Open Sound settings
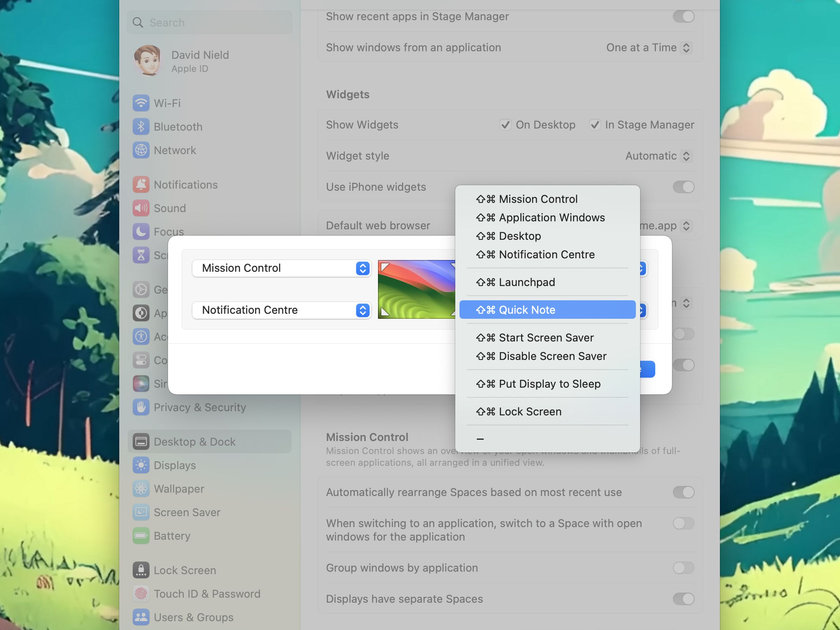The height and width of the screenshot is (630, 840). click(x=170, y=208)
